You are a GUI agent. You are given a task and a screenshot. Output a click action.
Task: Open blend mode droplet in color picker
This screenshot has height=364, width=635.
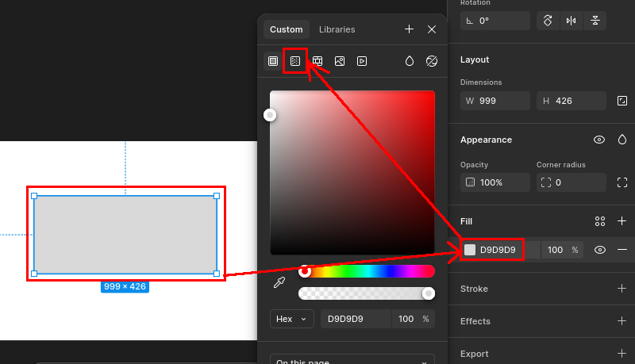click(410, 60)
